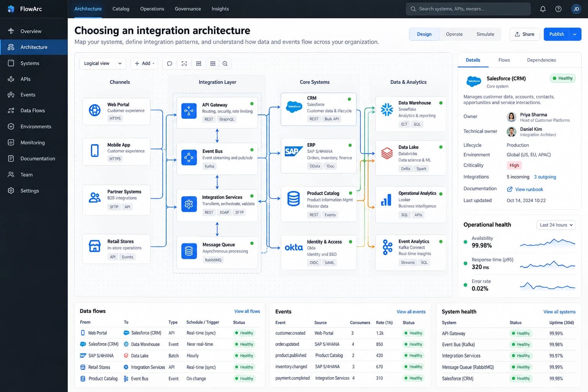This screenshot has height=392, width=588.
Task: Select the Integration Services gear icon
Action: click(189, 204)
